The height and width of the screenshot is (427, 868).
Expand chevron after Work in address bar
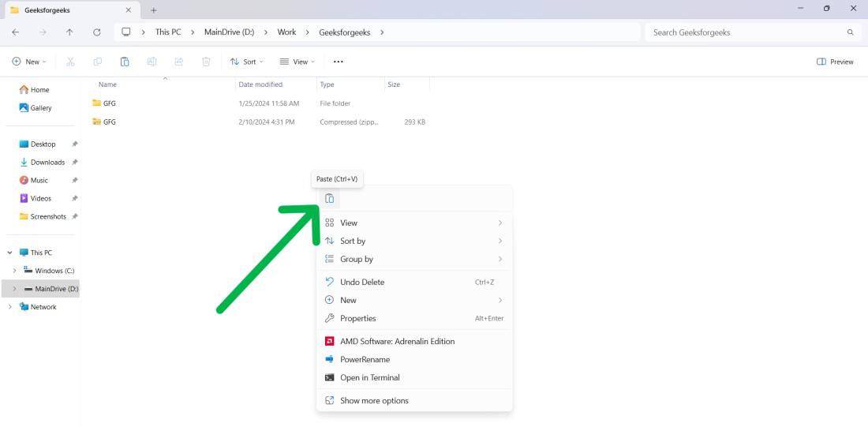tap(307, 32)
